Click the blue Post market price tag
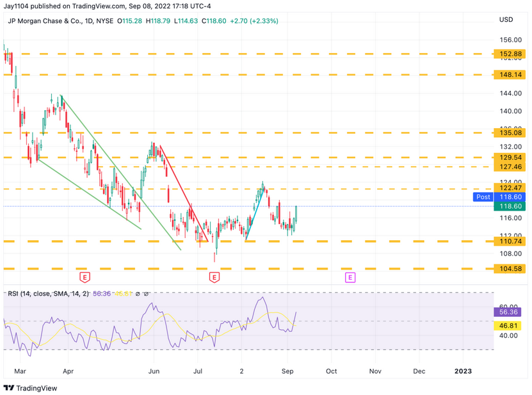This screenshot has width=532, height=395. coord(483,197)
